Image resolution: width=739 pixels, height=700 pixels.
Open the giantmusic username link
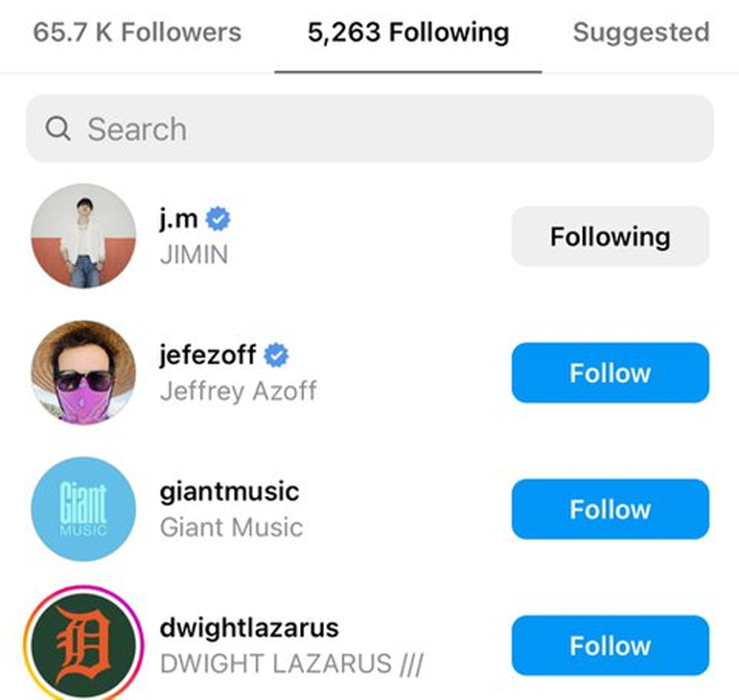(x=229, y=492)
